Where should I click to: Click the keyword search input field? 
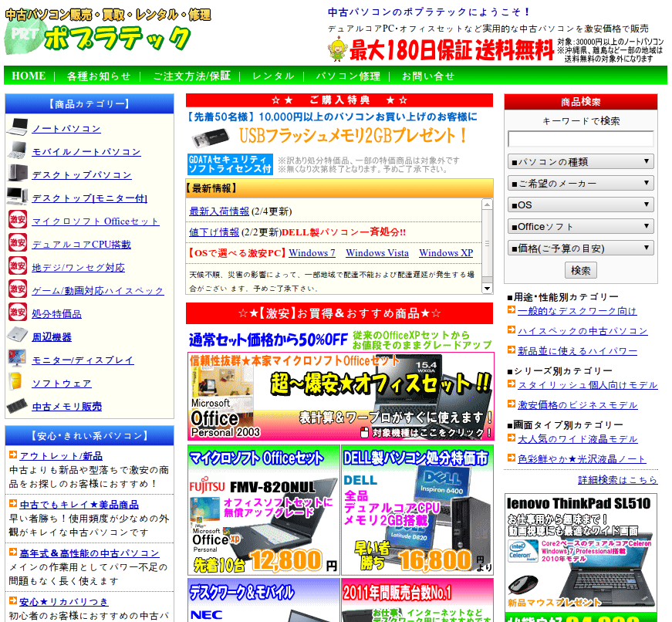(580, 140)
